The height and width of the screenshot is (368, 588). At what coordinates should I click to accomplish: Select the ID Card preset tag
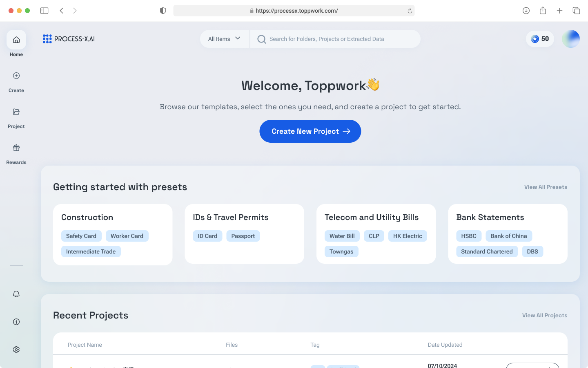click(x=207, y=236)
